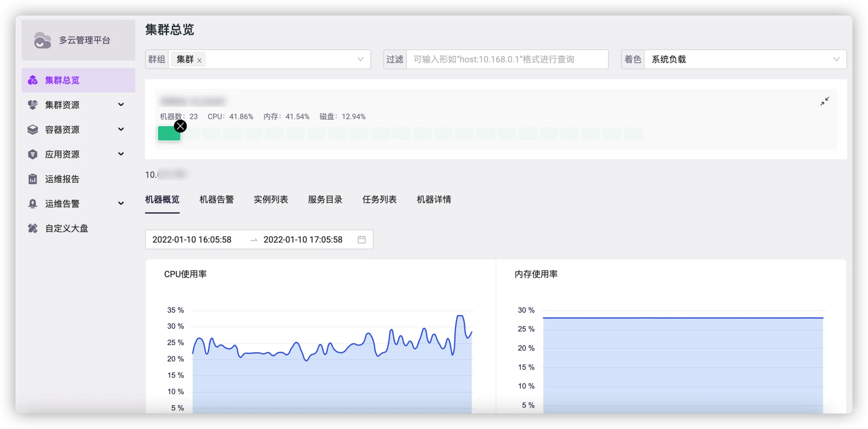Click the cloud logo of 多云管理平台
868x429 pixels.
tap(42, 40)
